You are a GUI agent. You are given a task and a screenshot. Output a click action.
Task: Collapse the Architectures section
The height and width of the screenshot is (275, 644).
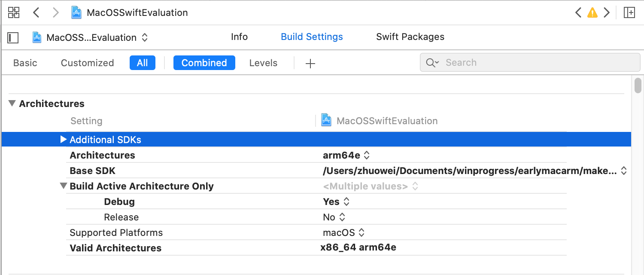coord(12,104)
